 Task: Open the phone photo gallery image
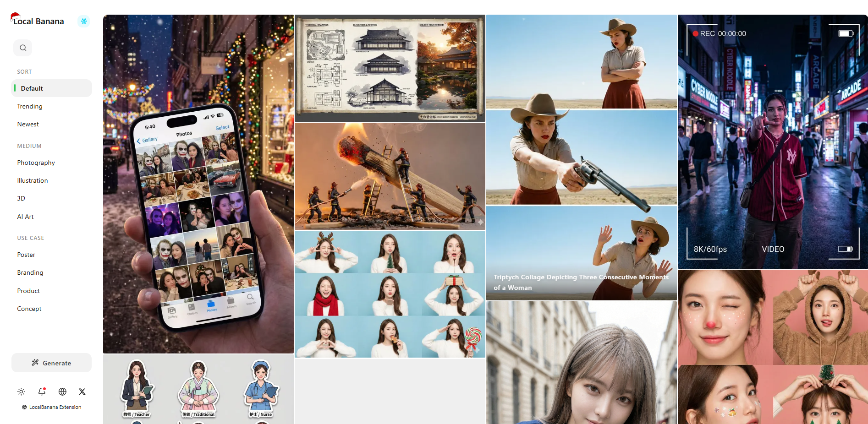coord(198,184)
